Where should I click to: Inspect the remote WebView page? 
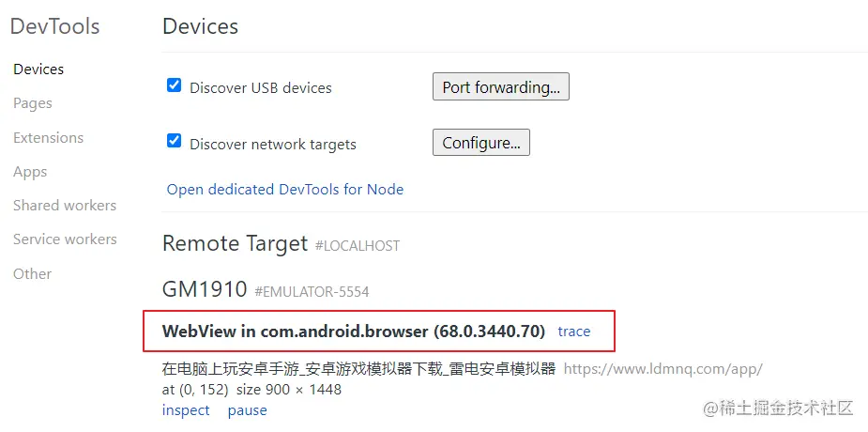click(x=186, y=410)
